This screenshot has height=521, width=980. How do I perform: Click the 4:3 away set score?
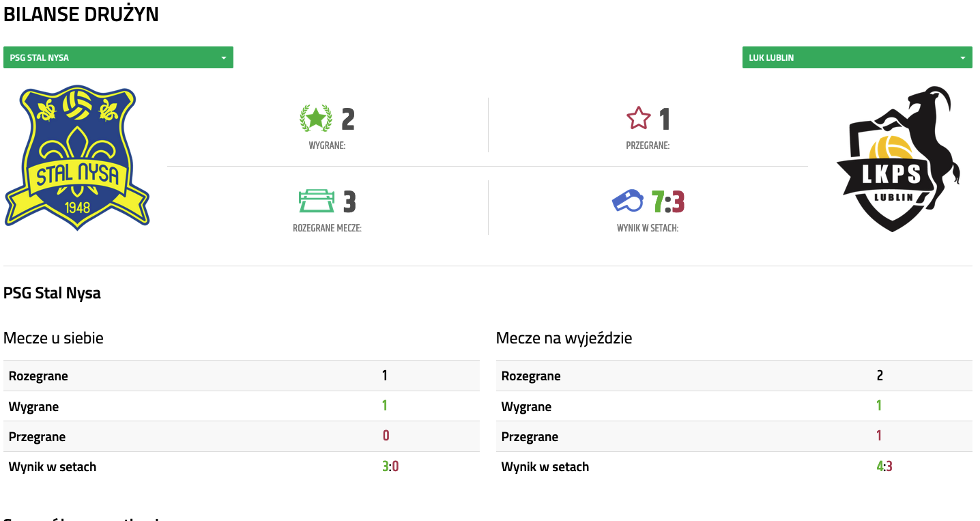tap(884, 467)
